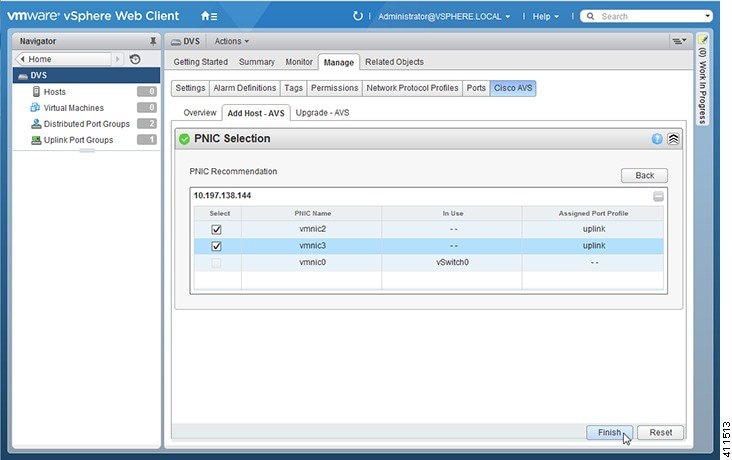Click the In Use column header
Screen dimensions: 732x460
452,213
